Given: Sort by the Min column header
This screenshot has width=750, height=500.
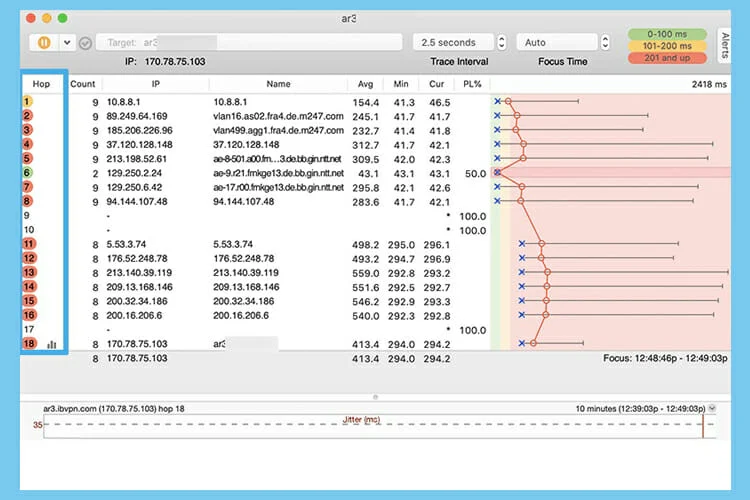Looking at the screenshot, I should [401, 84].
